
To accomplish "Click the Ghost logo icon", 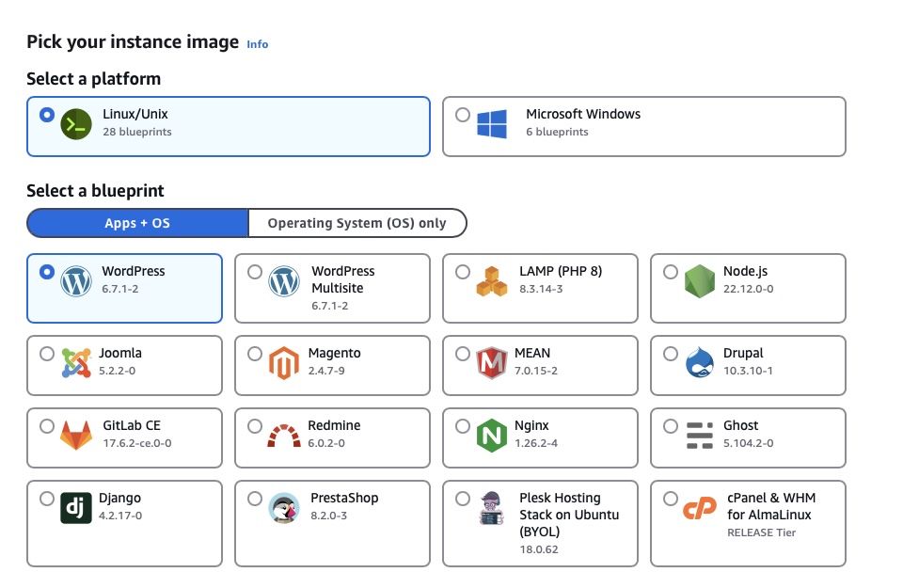I will click(700, 436).
